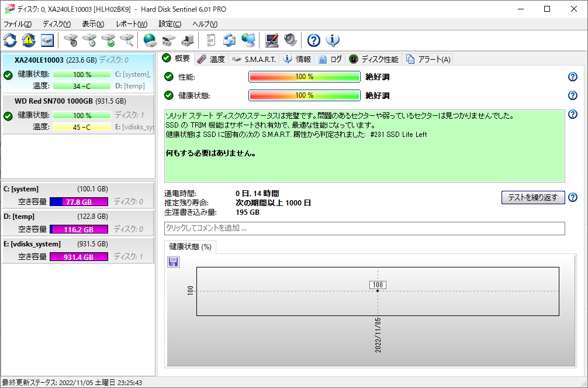Click help icon next to 性能 bar
This screenshot has width=588, height=388.
point(573,77)
